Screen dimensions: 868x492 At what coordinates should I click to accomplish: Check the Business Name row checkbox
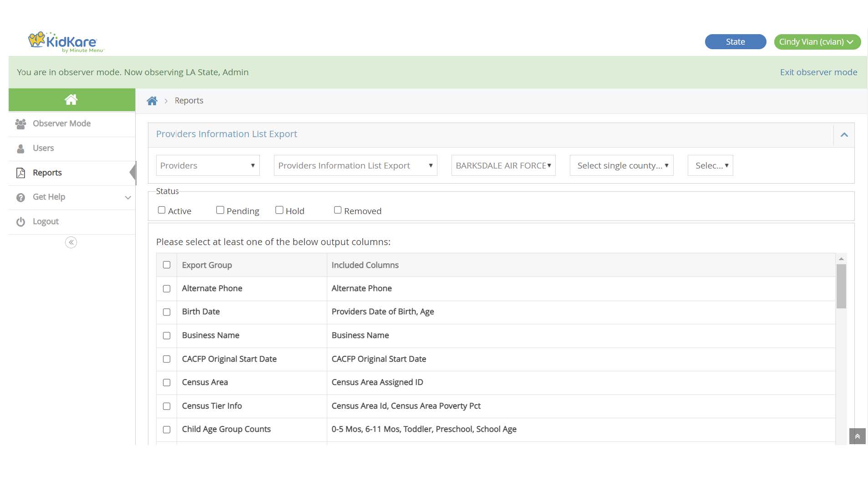pos(167,336)
